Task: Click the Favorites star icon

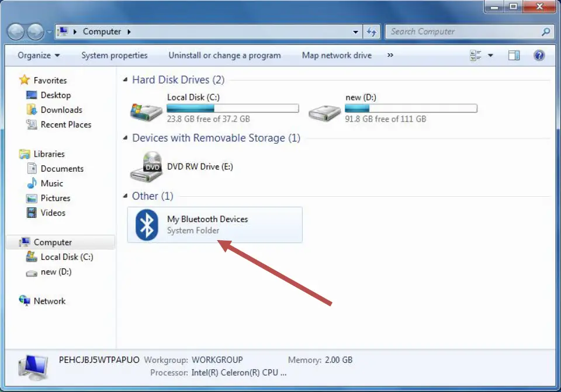Action: click(x=25, y=80)
